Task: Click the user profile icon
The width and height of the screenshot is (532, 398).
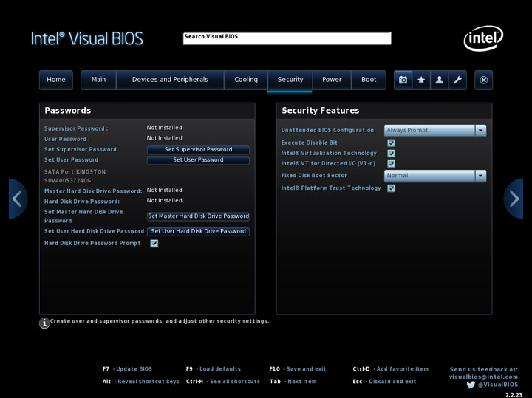Action: pos(440,80)
